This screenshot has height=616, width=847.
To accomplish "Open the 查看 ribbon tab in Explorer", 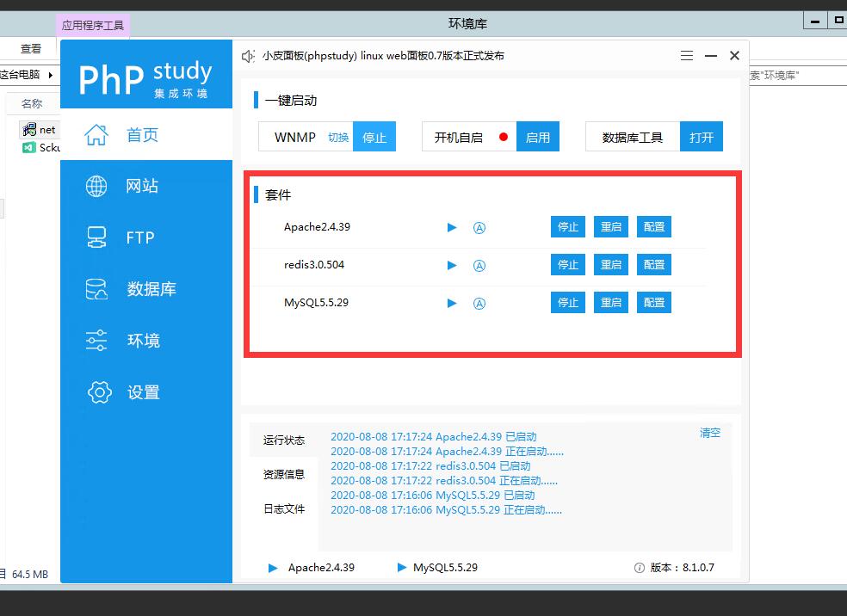I will [31, 49].
